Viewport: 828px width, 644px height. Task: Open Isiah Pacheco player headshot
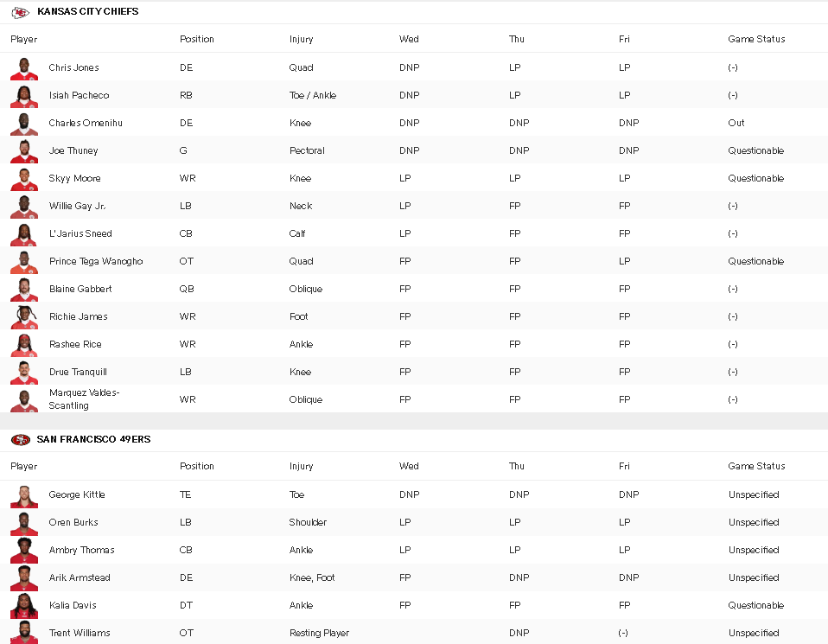pos(24,96)
